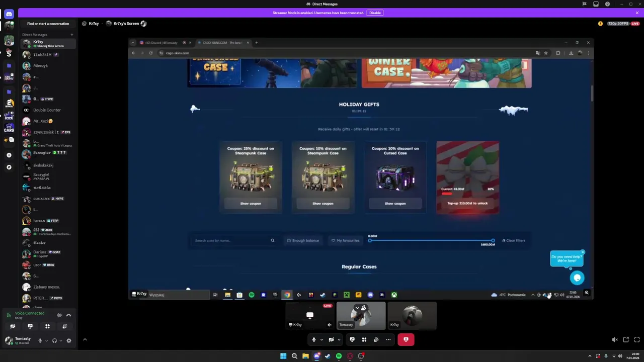The height and width of the screenshot is (362, 644).
Task: Adjust the price range slider right handle
Action: point(493,241)
